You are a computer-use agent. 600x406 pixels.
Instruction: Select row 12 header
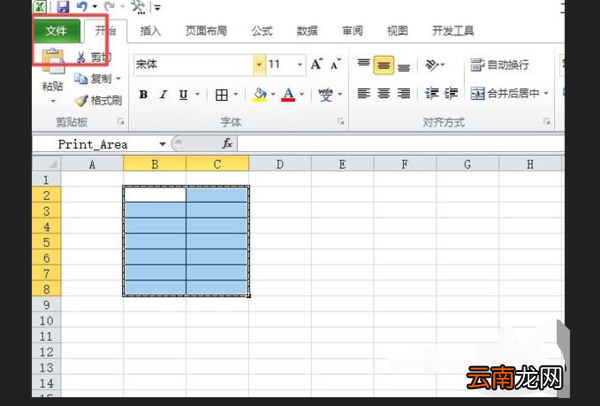46,352
